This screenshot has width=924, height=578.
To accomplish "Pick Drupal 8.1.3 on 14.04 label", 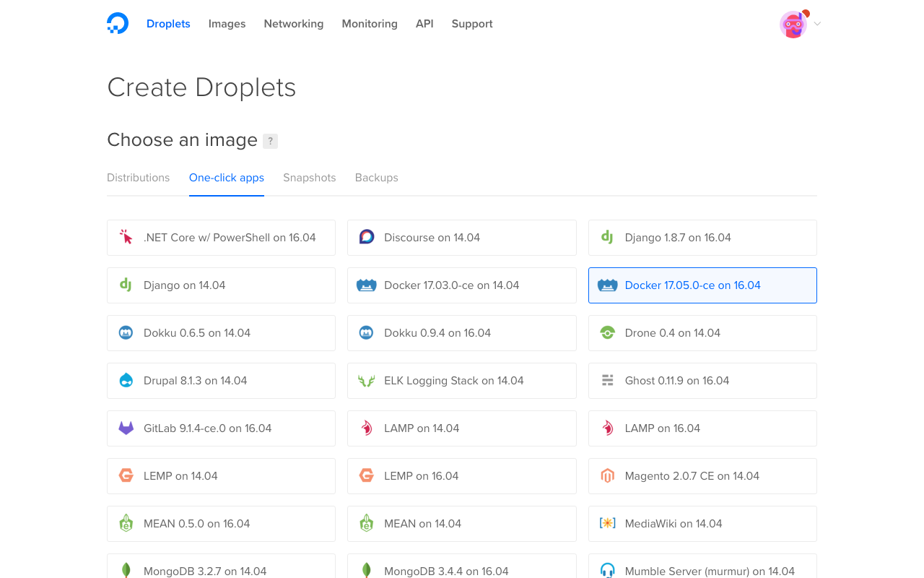I will click(x=195, y=381).
